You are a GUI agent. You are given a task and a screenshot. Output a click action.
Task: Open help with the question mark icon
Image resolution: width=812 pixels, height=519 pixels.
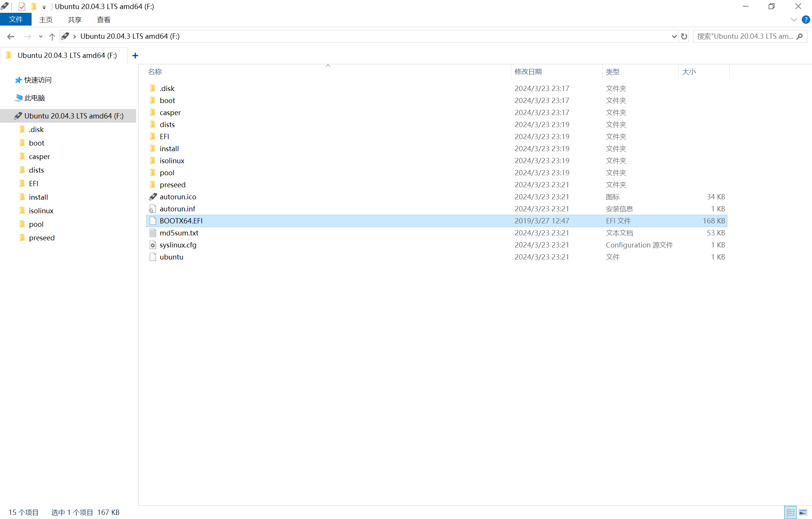point(806,20)
